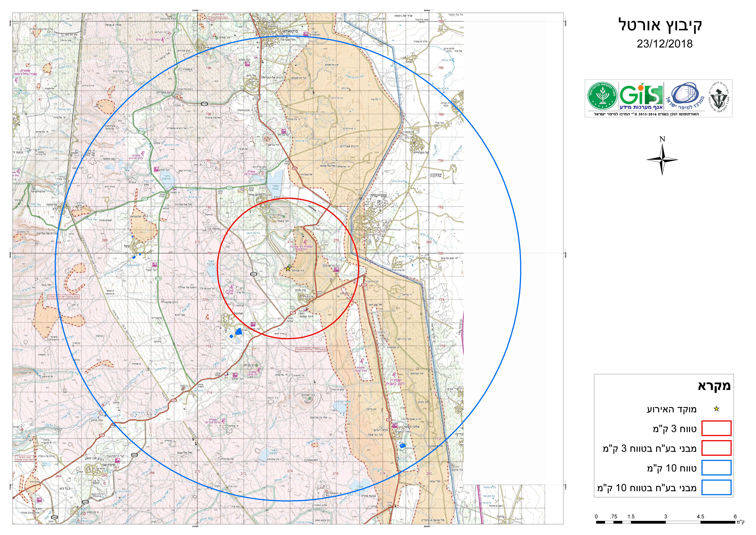This screenshot has width=756, height=535.
Task: Click the yellow event-focus star on Mount Avital
Action: point(288,269)
